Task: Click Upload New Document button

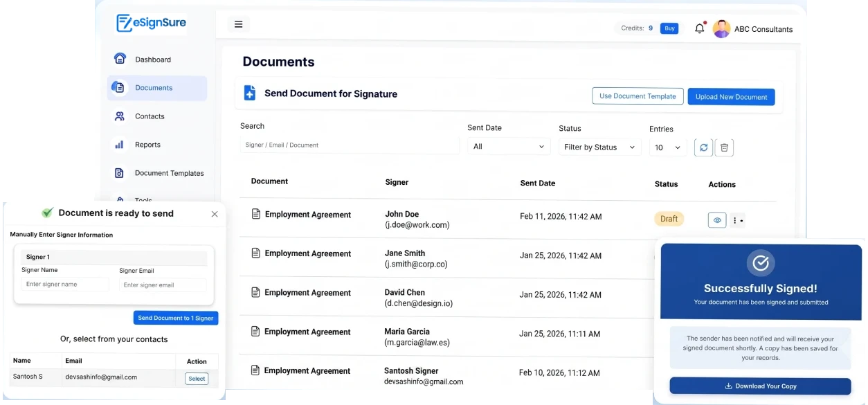Action: (x=731, y=97)
